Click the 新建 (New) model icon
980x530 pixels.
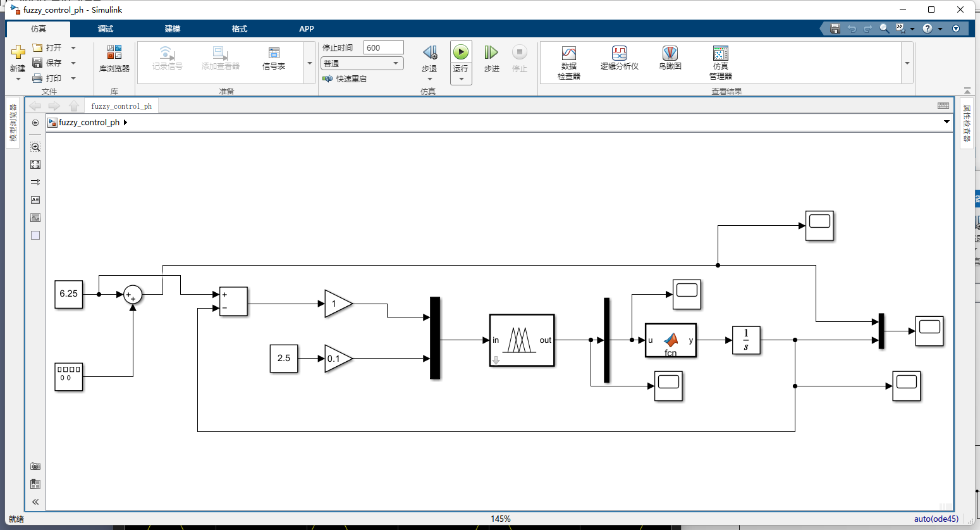click(x=18, y=51)
